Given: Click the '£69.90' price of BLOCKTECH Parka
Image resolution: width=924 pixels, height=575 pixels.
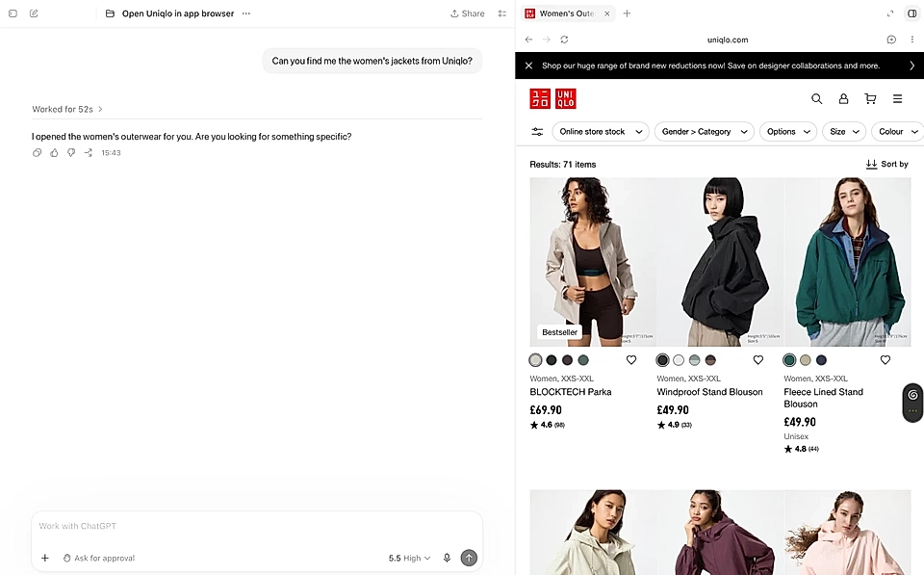Looking at the screenshot, I should point(546,410).
